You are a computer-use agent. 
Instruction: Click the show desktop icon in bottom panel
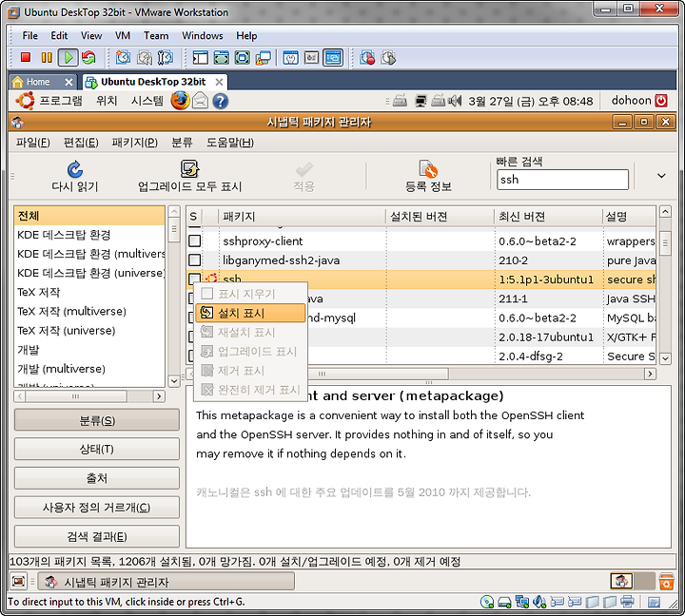18,581
